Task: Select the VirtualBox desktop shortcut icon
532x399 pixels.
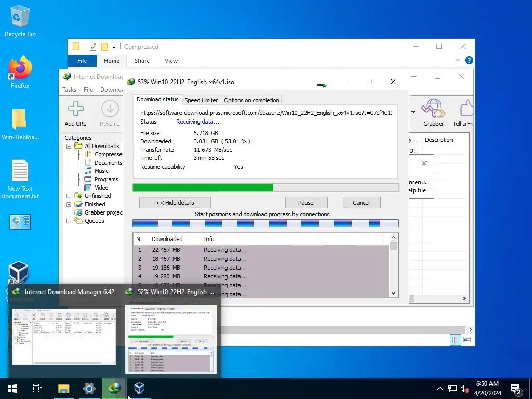Action: coord(18,272)
